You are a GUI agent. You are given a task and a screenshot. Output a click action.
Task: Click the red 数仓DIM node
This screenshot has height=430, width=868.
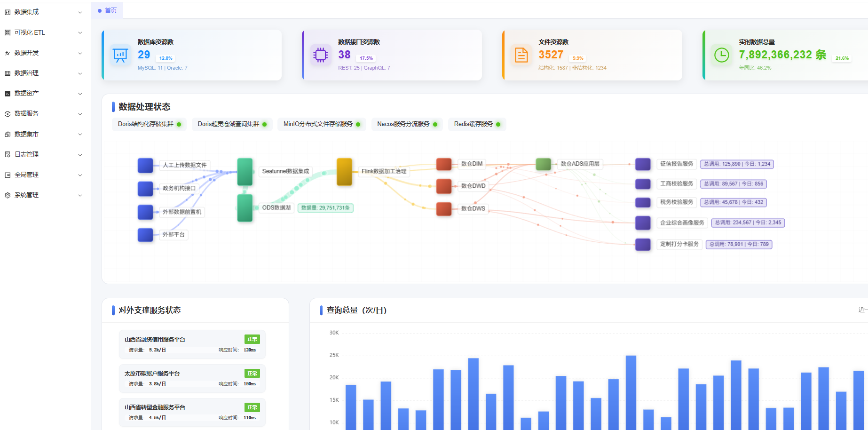pos(443,164)
